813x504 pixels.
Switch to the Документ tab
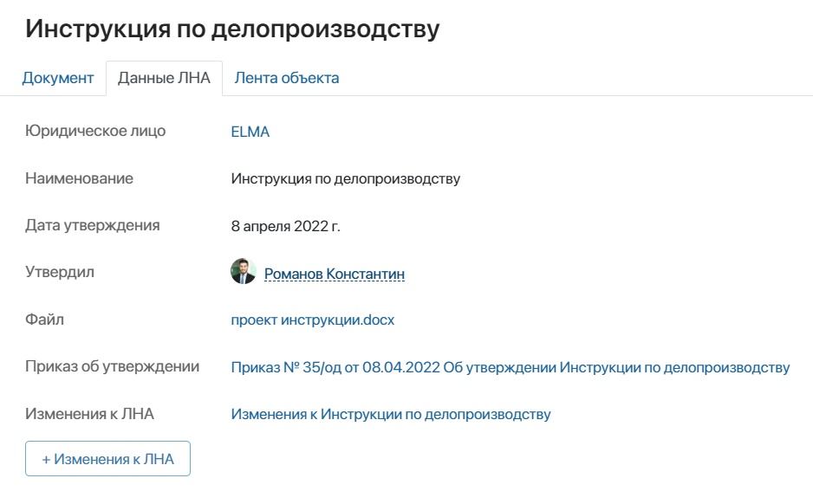click(x=57, y=77)
